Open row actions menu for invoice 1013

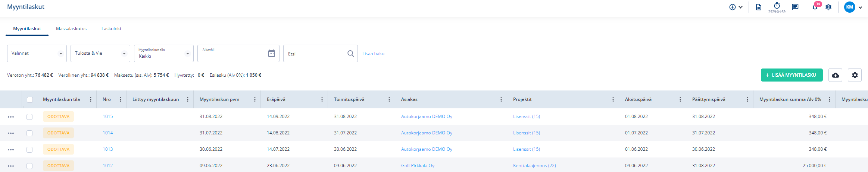(x=11, y=150)
